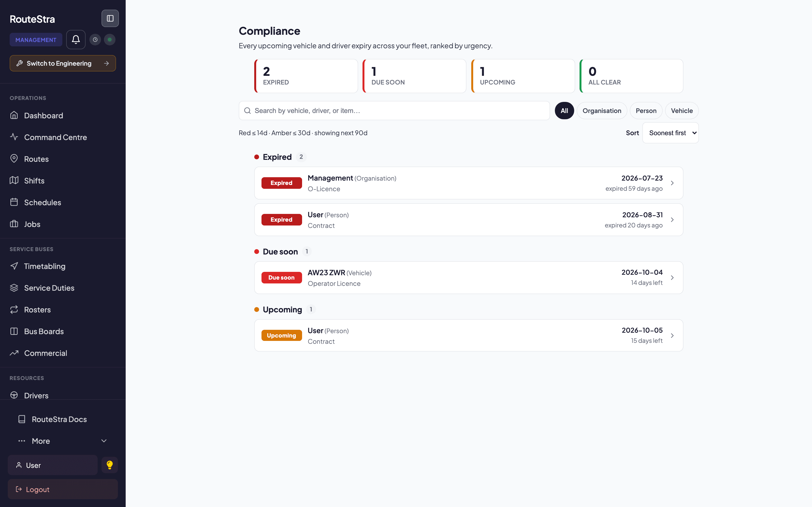Screen dimensions: 812x507
Task: Click the yellow lightbulb tips icon
Action: point(110,465)
